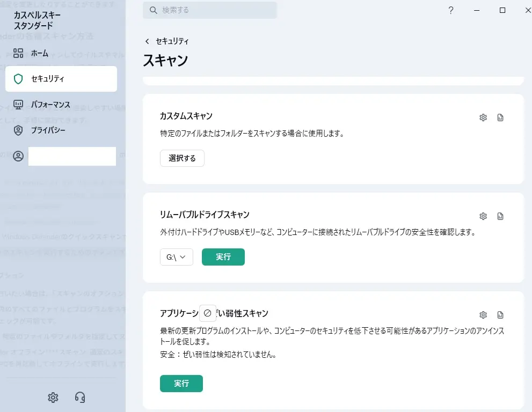This screenshot has width=532, height=412.
Task: Click the Privacy shield icon in sidebar
Action: coord(18,130)
